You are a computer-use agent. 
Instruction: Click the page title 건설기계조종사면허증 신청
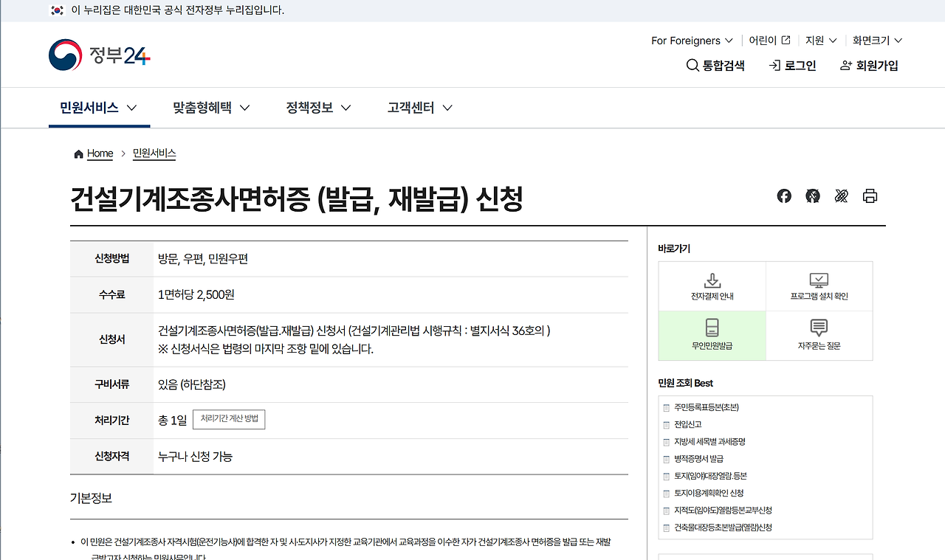pos(297,198)
